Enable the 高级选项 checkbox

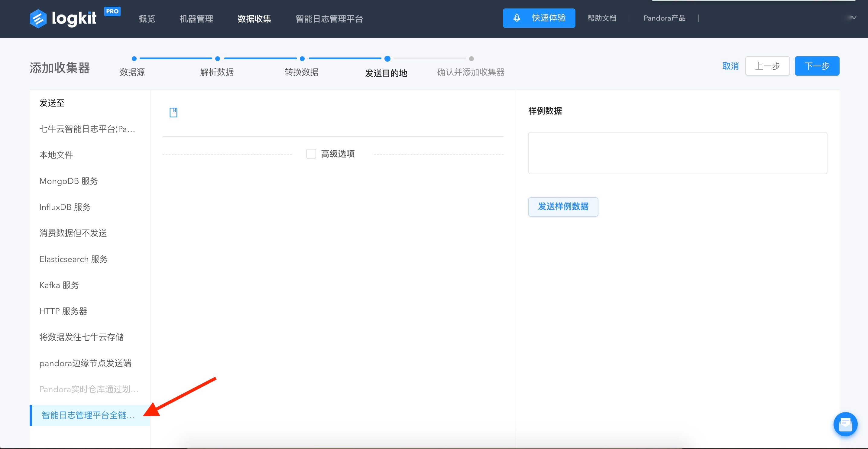click(311, 154)
